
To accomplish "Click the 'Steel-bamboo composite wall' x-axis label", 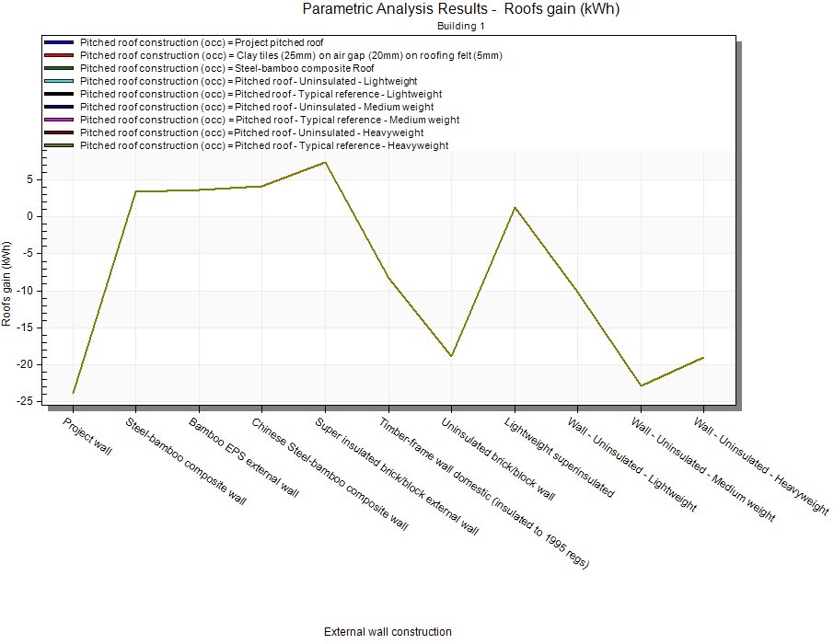I will [x=186, y=461].
